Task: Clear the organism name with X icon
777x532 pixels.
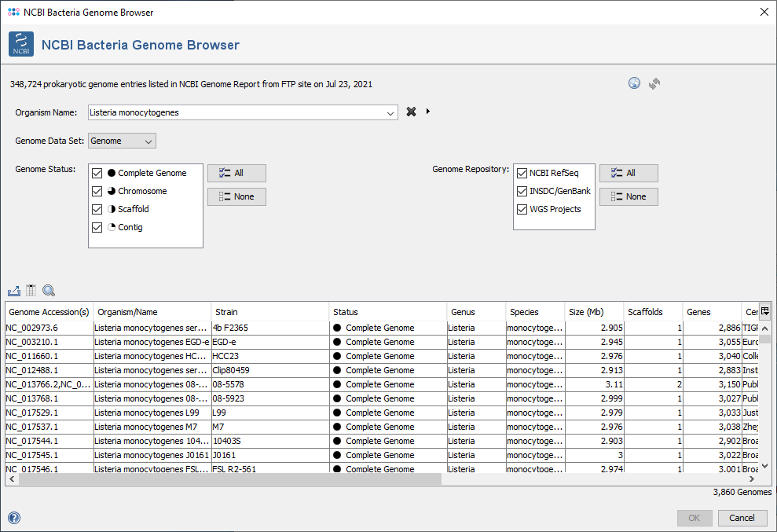Action: click(x=411, y=112)
